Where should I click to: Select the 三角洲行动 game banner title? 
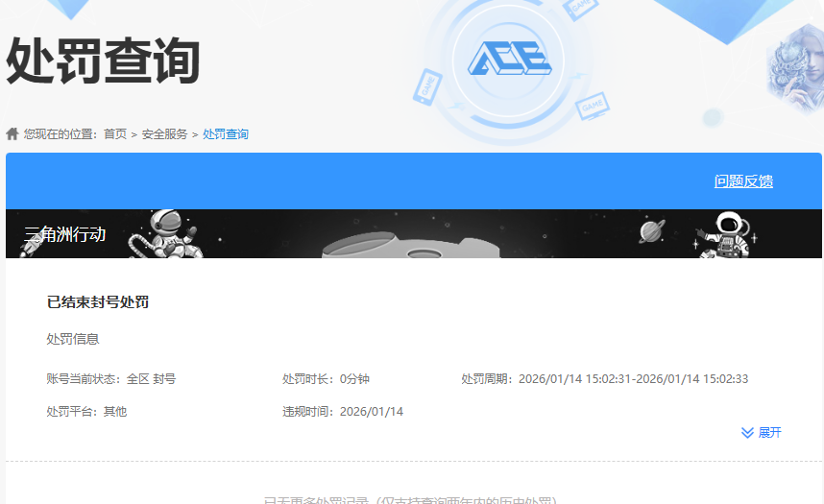point(65,234)
